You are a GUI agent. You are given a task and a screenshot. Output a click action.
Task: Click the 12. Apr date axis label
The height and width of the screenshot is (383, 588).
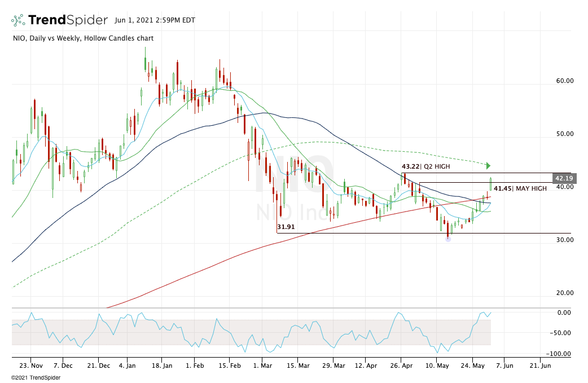coord(366,366)
